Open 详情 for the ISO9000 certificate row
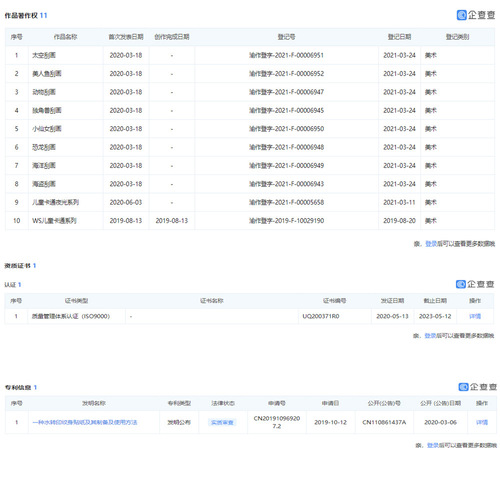The width and height of the screenshot is (500, 500). point(475,316)
